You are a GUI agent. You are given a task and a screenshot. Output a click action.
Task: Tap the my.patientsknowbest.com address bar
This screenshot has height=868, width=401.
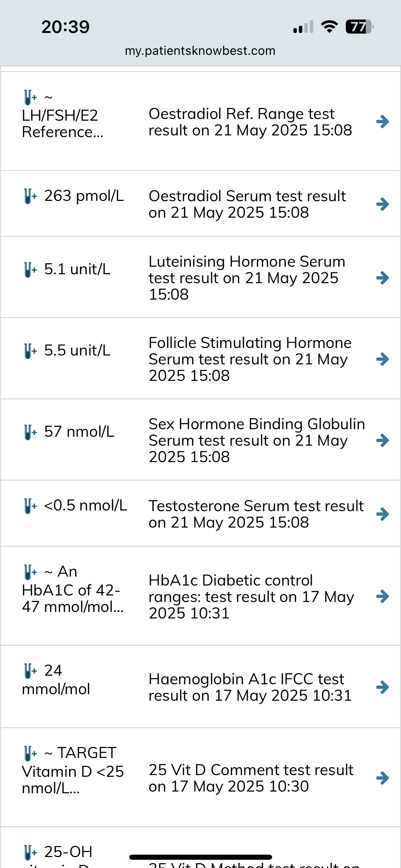point(200,51)
